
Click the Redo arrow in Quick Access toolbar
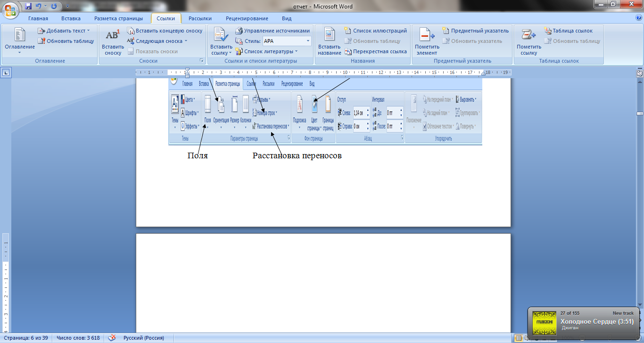(x=53, y=6)
